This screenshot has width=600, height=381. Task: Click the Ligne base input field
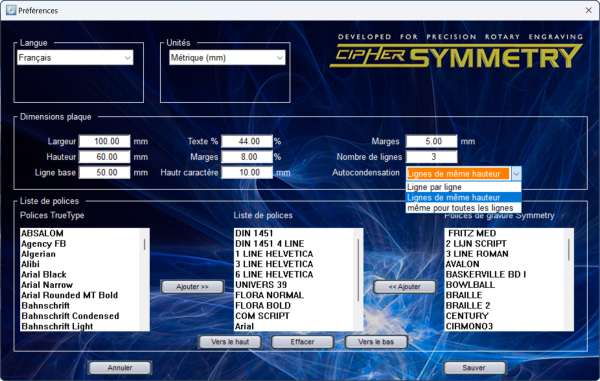click(x=104, y=173)
